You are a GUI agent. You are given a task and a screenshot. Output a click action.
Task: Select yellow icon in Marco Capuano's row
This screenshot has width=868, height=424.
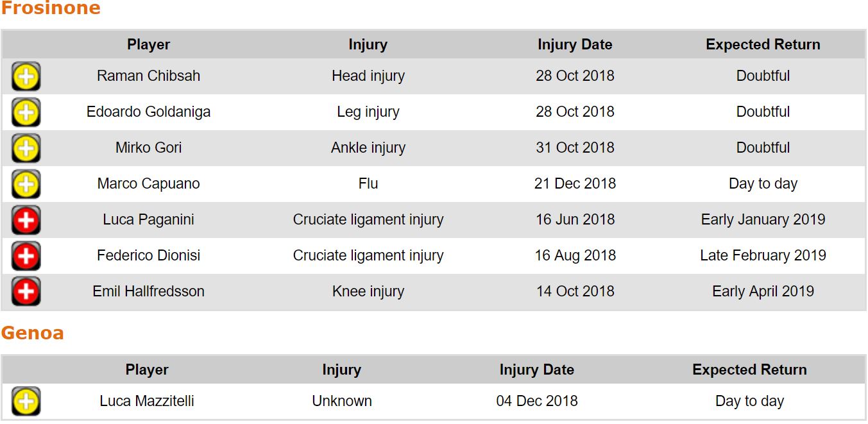click(x=26, y=184)
